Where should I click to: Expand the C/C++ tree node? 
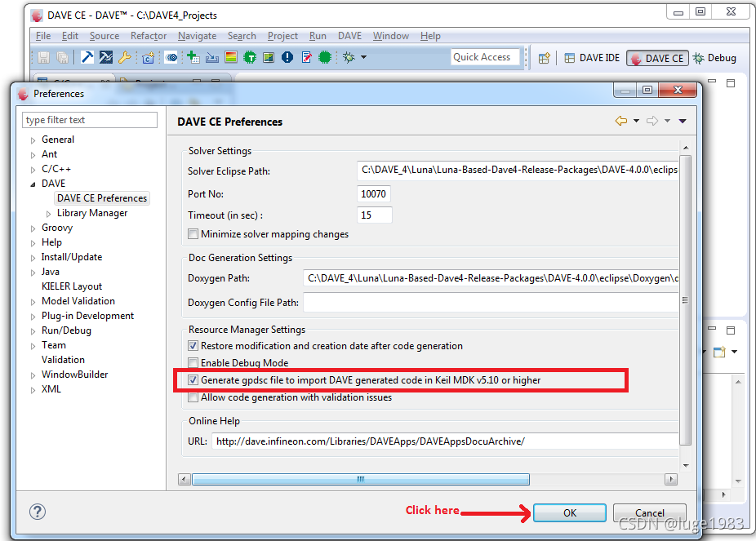point(33,170)
